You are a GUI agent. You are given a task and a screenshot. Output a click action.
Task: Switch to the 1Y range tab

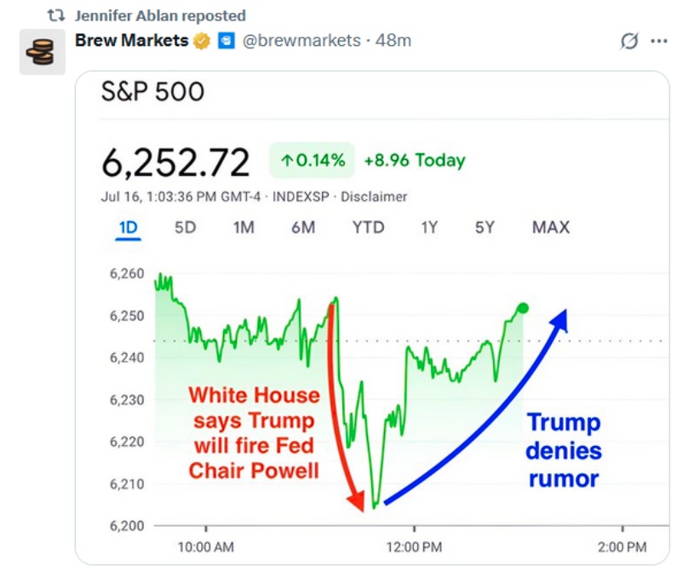pos(429,227)
